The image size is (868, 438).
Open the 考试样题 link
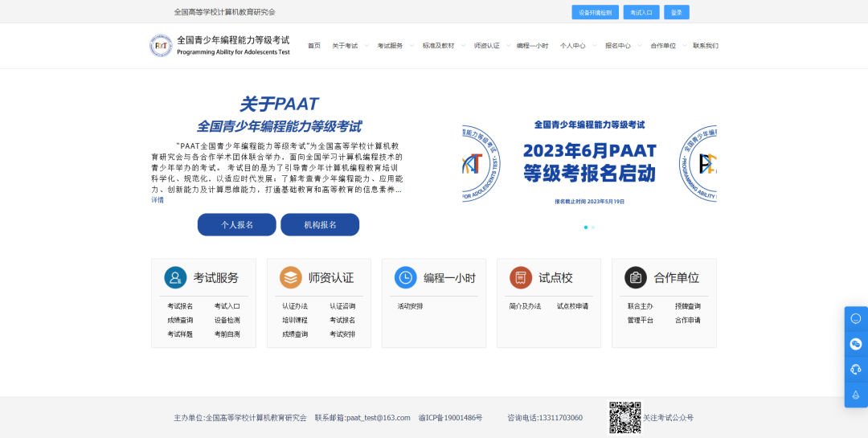pyautogui.click(x=180, y=334)
